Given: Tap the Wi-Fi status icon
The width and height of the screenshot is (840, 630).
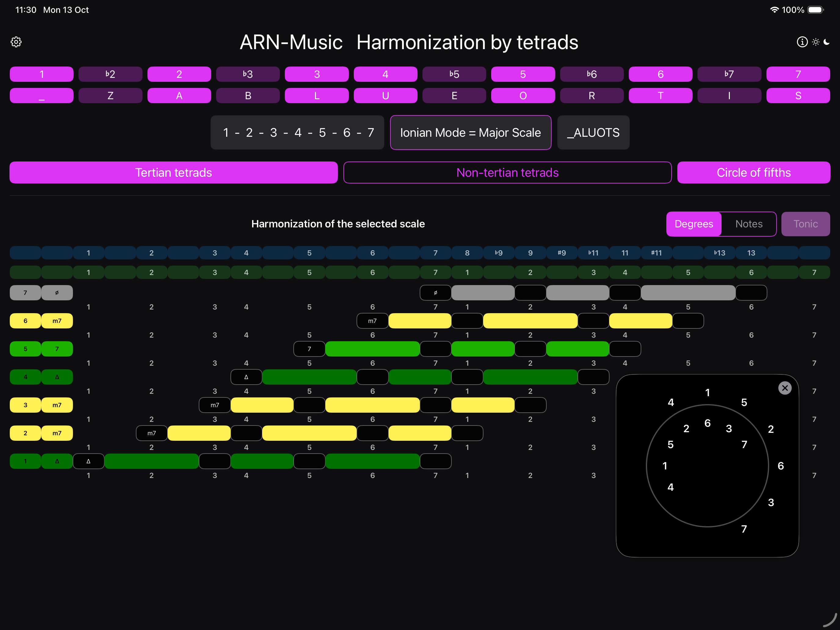Looking at the screenshot, I should (774, 10).
